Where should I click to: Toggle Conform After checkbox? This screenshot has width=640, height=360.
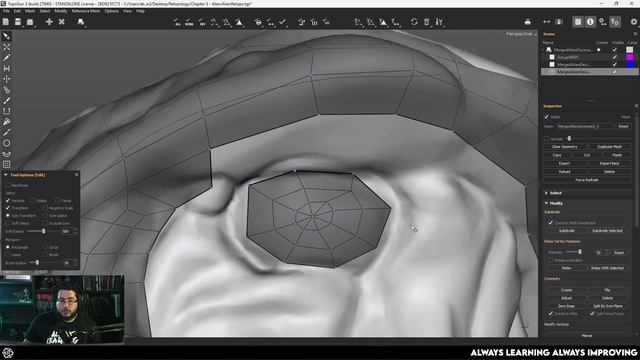pos(551,313)
